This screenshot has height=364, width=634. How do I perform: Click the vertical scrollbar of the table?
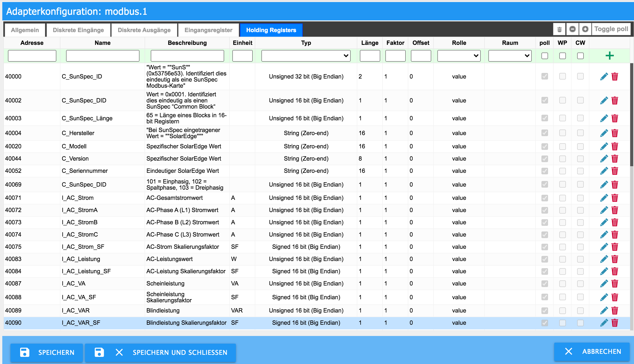click(x=632, y=115)
